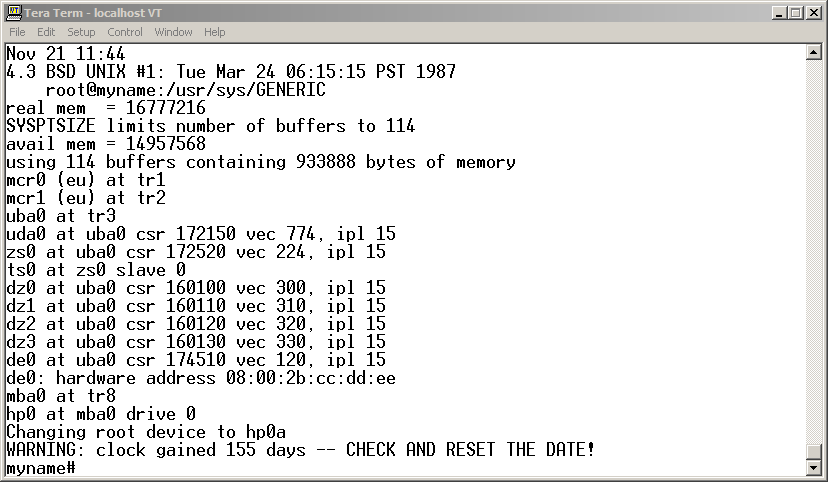Click the 'mcr0 (eu) at tr1' line
The width and height of the screenshot is (828, 482).
pyautogui.click(x=86, y=180)
